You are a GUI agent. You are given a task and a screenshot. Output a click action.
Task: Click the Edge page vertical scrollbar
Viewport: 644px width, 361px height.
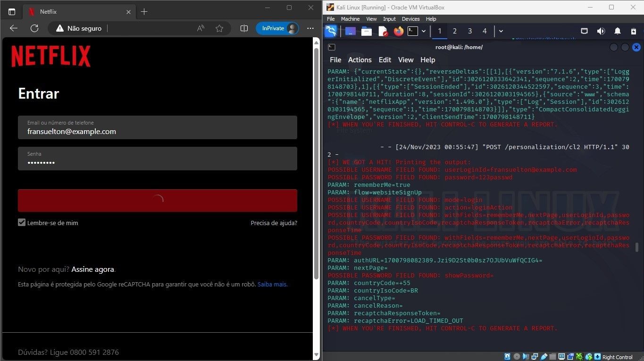click(x=317, y=162)
